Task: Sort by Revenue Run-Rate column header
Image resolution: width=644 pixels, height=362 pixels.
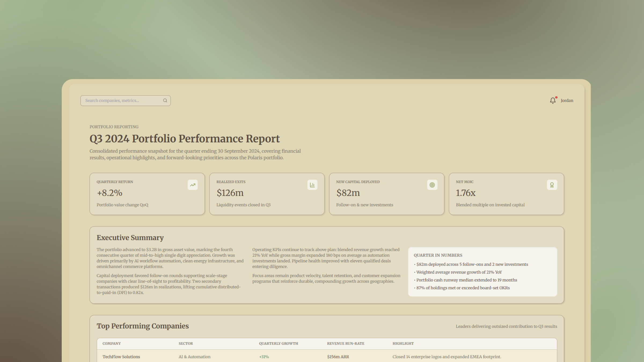Action: pos(345,343)
